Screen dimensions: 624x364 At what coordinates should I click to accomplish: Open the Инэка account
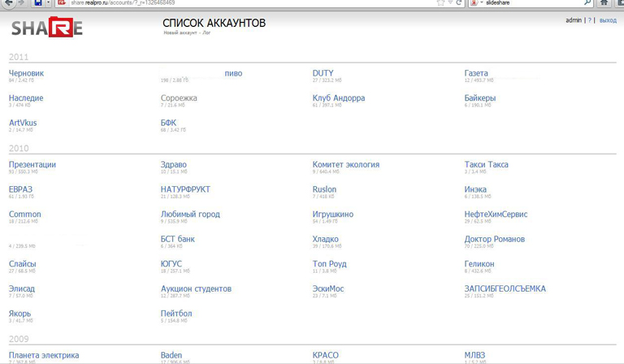coord(475,189)
